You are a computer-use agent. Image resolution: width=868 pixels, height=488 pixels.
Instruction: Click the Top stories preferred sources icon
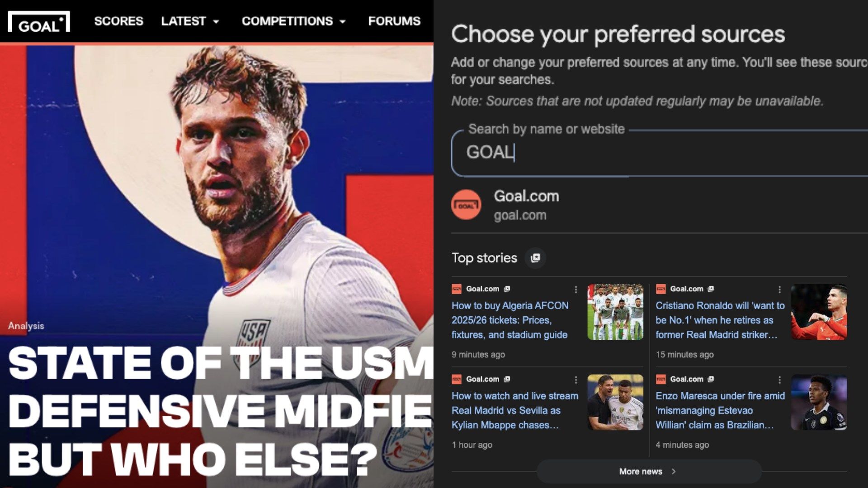pyautogui.click(x=535, y=258)
